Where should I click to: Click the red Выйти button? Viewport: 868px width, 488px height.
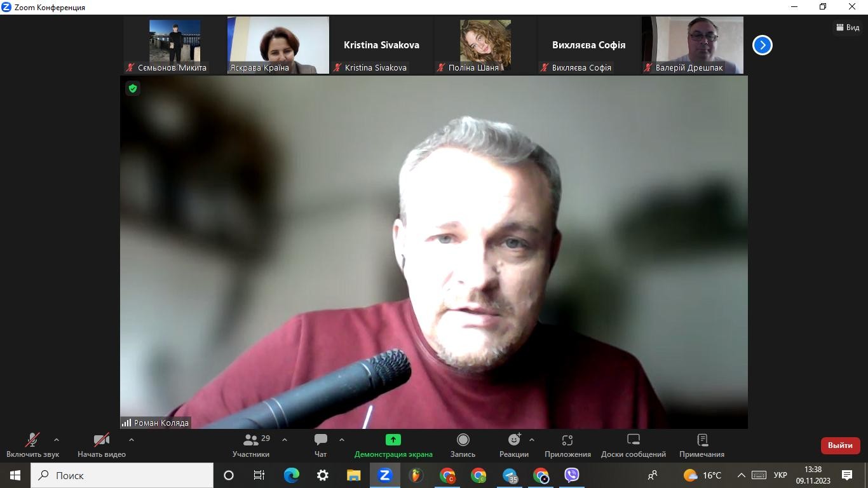pos(840,445)
